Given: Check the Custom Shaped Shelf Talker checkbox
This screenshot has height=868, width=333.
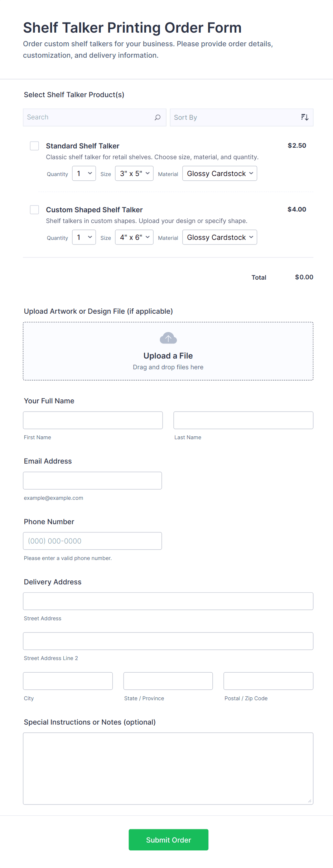Looking at the screenshot, I should coord(34,210).
